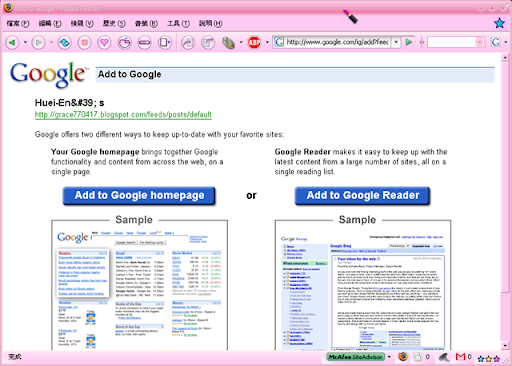Open the search engine selector dropdown arrow
The height and width of the screenshot is (366, 512).
point(506,42)
